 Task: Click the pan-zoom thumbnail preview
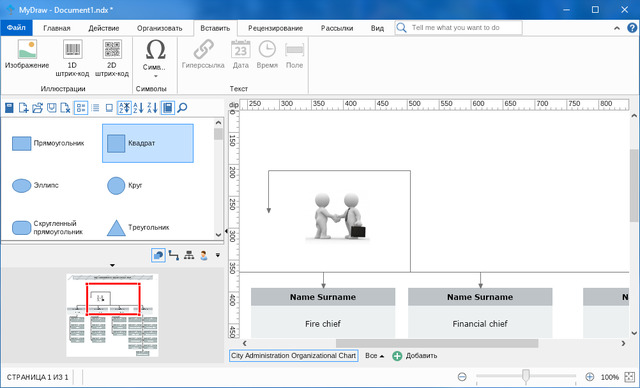(112, 315)
